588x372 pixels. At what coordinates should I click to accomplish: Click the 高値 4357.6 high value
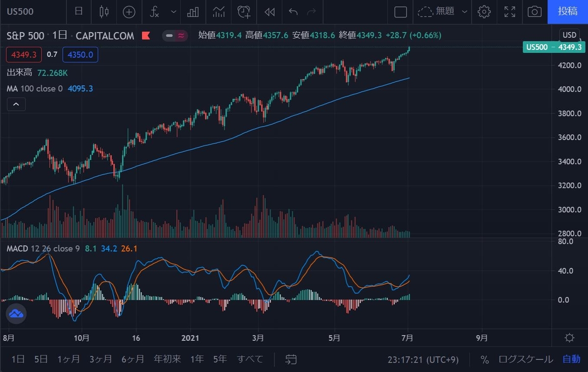(x=266, y=35)
